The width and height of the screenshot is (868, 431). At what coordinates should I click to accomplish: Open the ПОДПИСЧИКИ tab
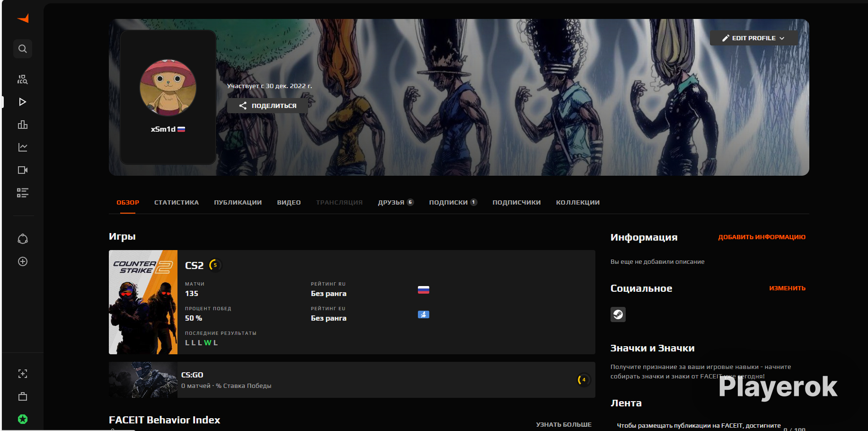pos(516,202)
